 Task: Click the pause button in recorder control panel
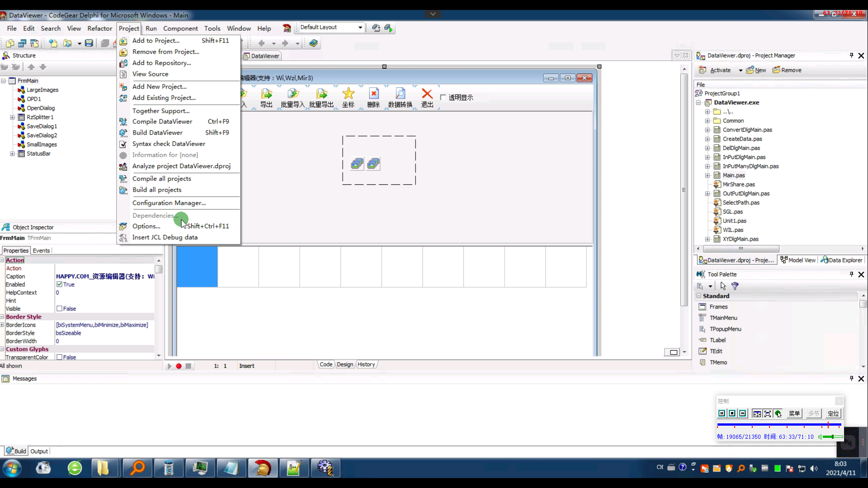[x=722, y=413]
